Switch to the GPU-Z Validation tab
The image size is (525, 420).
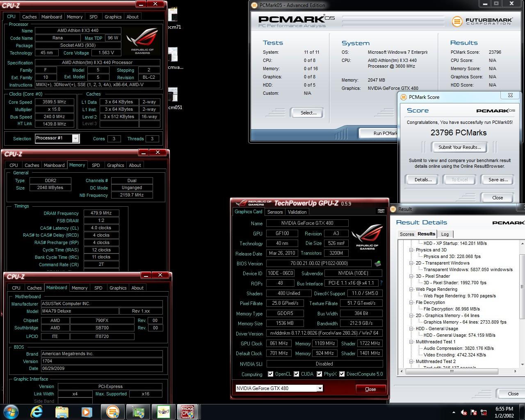(297, 212)
